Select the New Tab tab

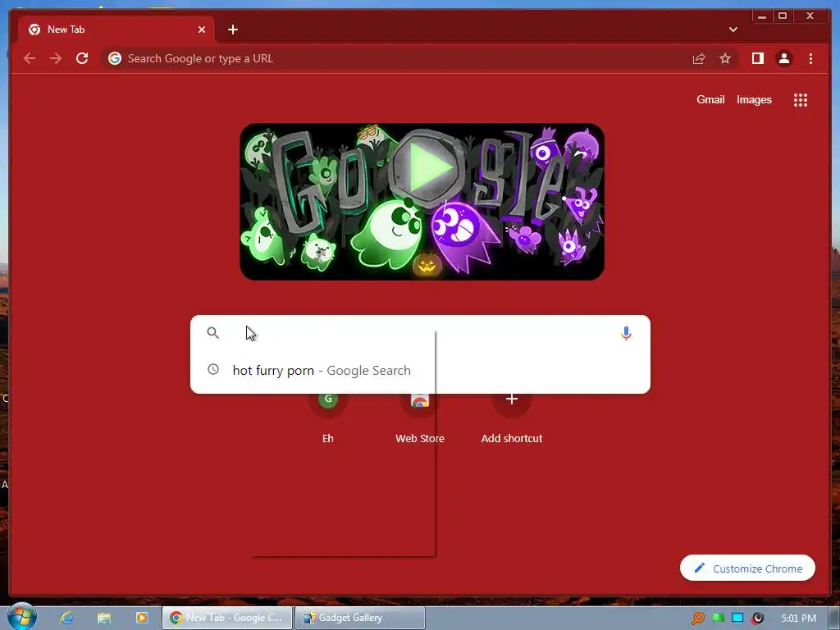coord(116,30)
